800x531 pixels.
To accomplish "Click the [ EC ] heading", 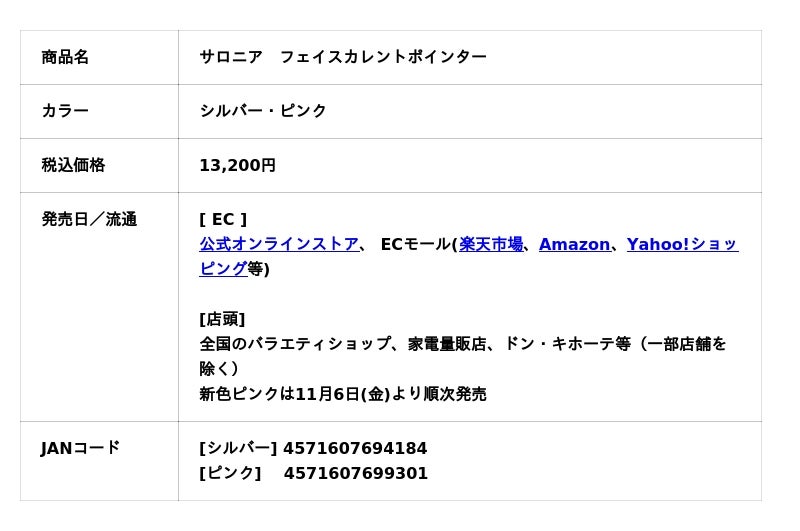I will (x=223, y=219).
